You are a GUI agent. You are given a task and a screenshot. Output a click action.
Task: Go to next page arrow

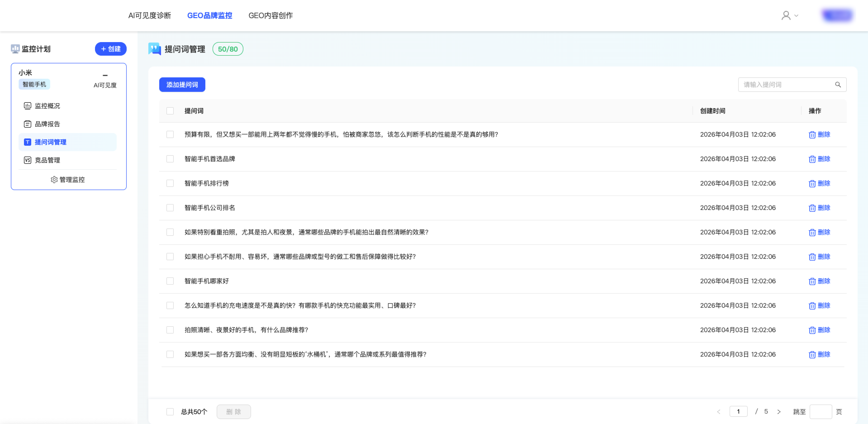779,412
